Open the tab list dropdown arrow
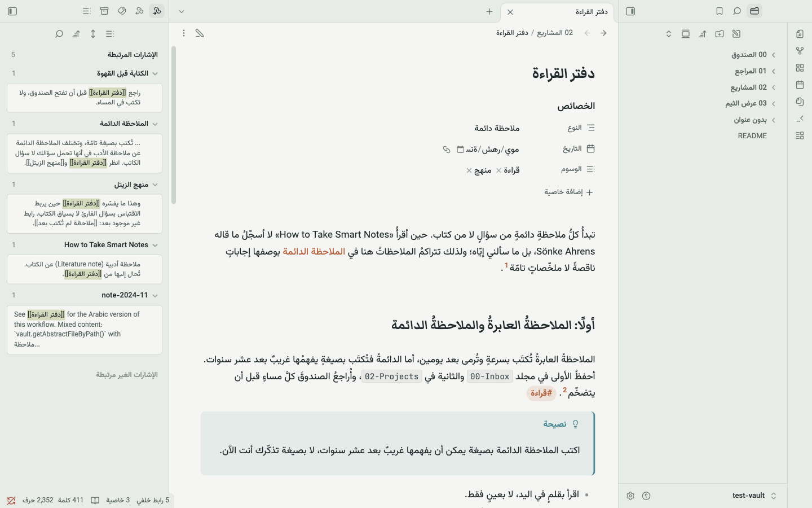The image size is (812, 508). pyautogui.click(x=182, y=11)
